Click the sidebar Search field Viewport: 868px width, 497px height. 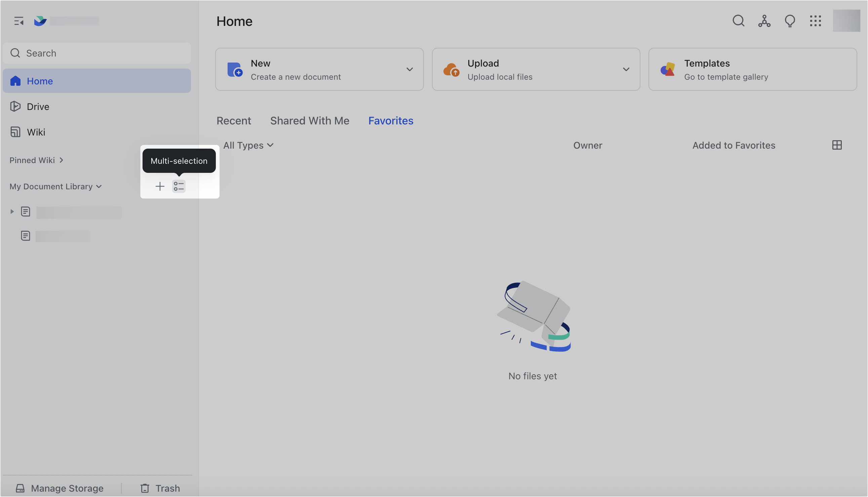click(x=97, y=53)
